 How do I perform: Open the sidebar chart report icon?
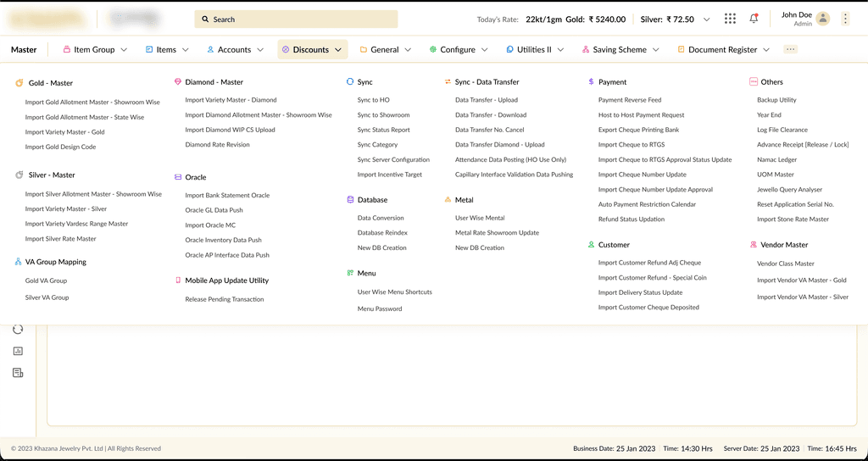click(x=18, y=351)
